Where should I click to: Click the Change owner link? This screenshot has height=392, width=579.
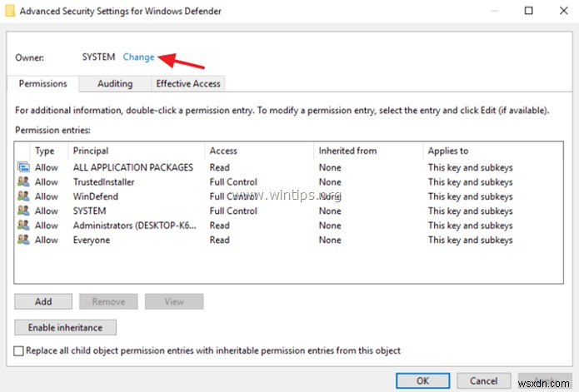138,57
